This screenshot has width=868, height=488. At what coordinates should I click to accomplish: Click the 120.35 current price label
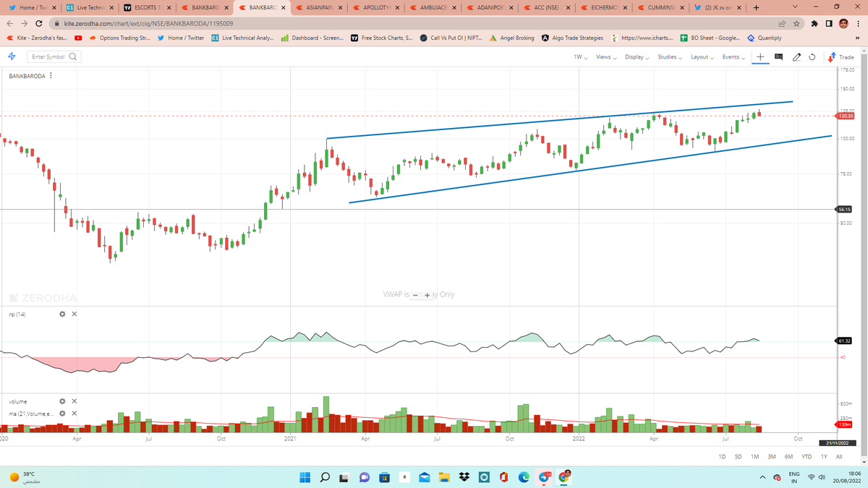(846, 115)
